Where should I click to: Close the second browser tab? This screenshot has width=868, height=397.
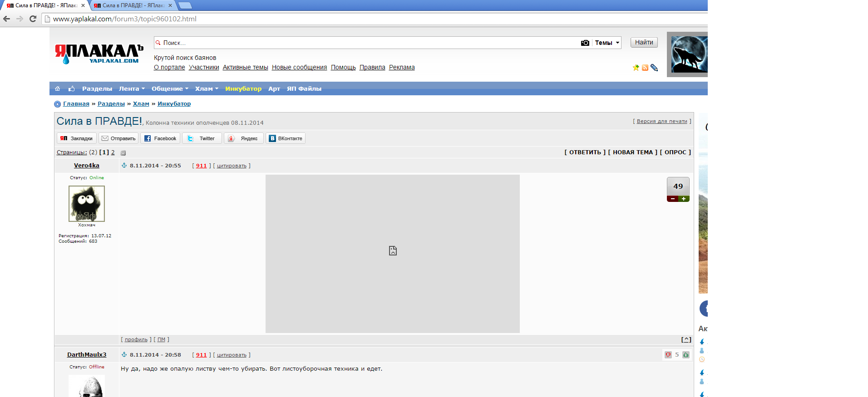(170, 5)
